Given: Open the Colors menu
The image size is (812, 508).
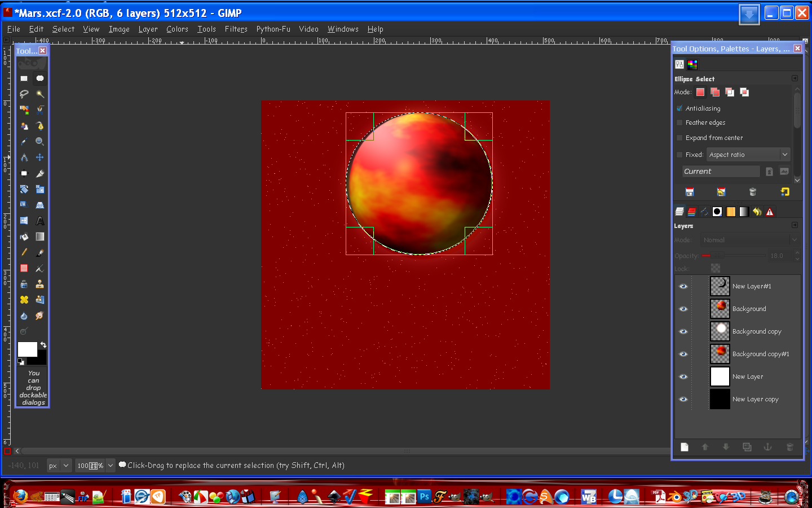Looking at the screenshot, I should pos(177,29).
